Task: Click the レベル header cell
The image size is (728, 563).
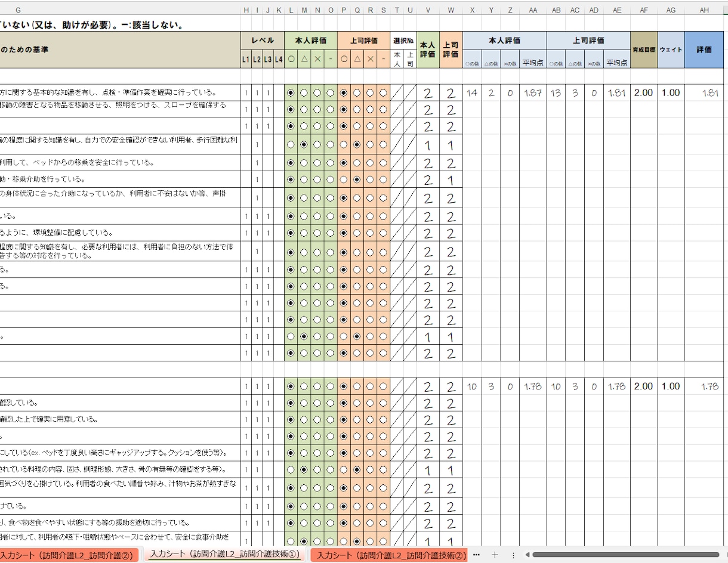Action: coord(263,41)
